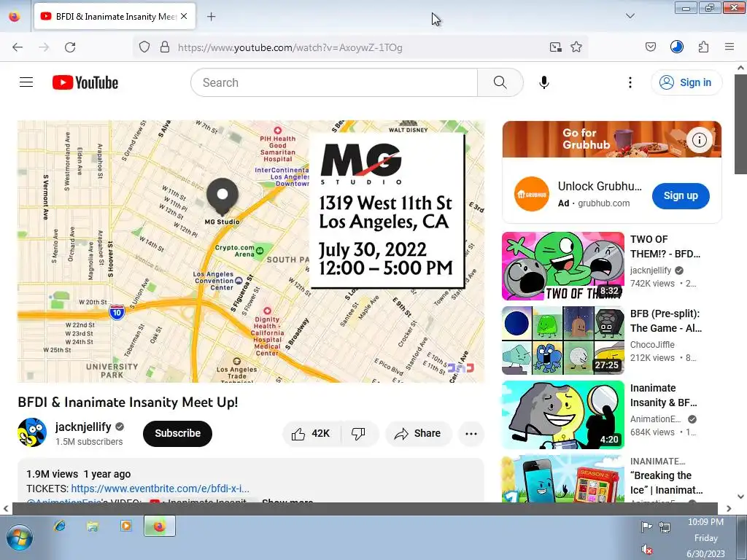Click the video player map frame
Viewport: 747px width, 560px height.
[x=251, y=252]
